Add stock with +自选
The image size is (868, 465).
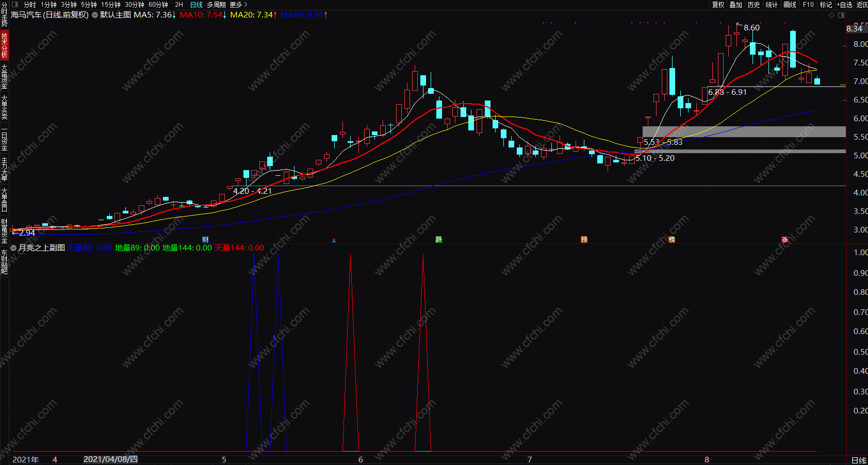[x=844, y=5]
